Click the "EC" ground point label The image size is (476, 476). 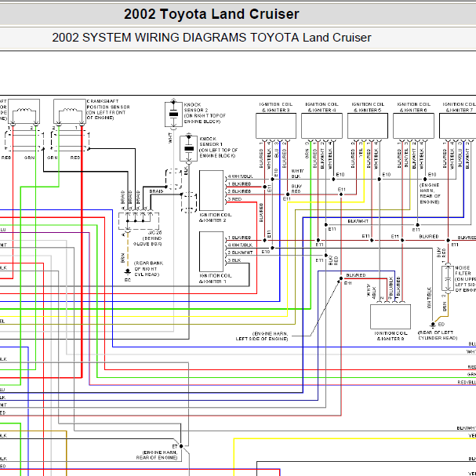tap(128, 280)
